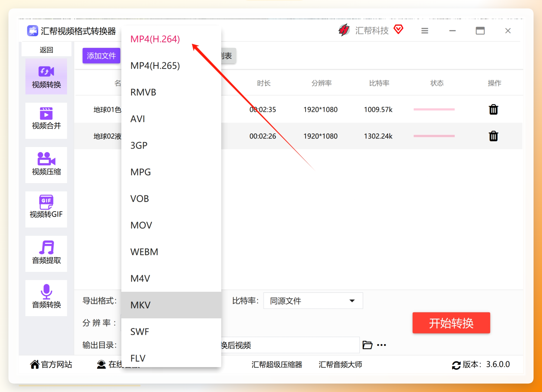
Task: Open the 视频压缩 sidebar tool
Action: click(46, 165)
